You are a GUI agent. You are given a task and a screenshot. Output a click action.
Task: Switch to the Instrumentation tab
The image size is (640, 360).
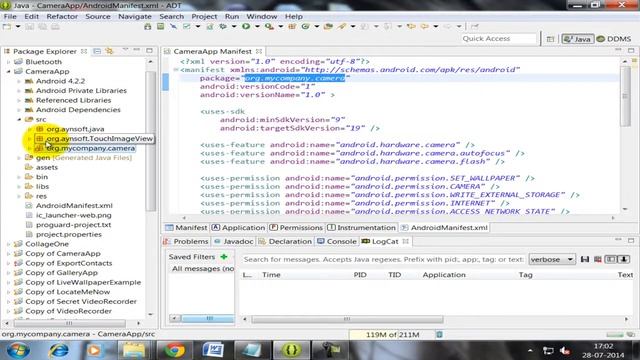[x=362, y=228]
